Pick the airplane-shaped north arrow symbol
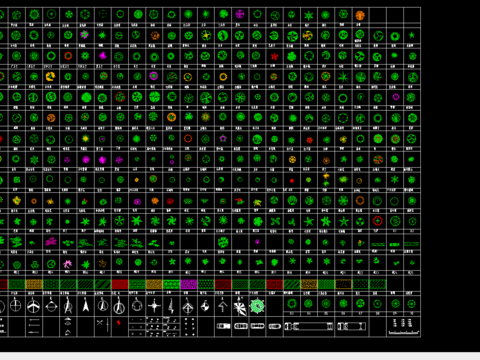The width and height of the screenshot is (480, 360). tap(34, 306)
